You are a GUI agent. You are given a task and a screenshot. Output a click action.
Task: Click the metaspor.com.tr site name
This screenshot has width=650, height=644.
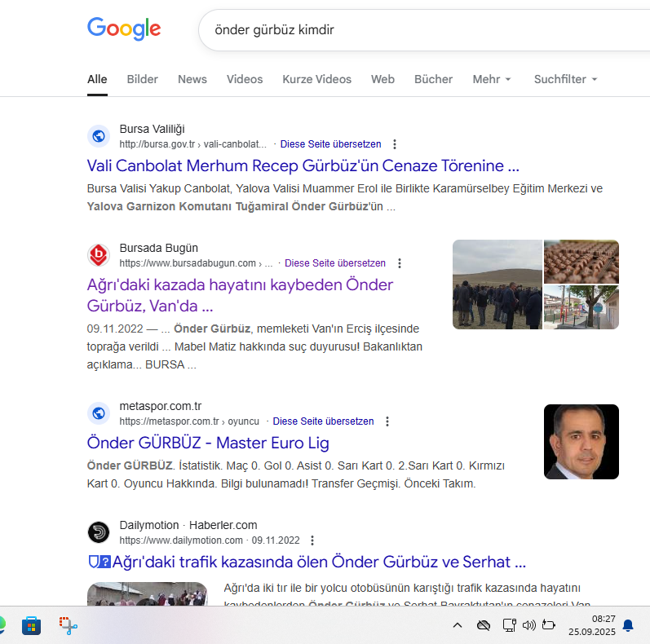161,406
